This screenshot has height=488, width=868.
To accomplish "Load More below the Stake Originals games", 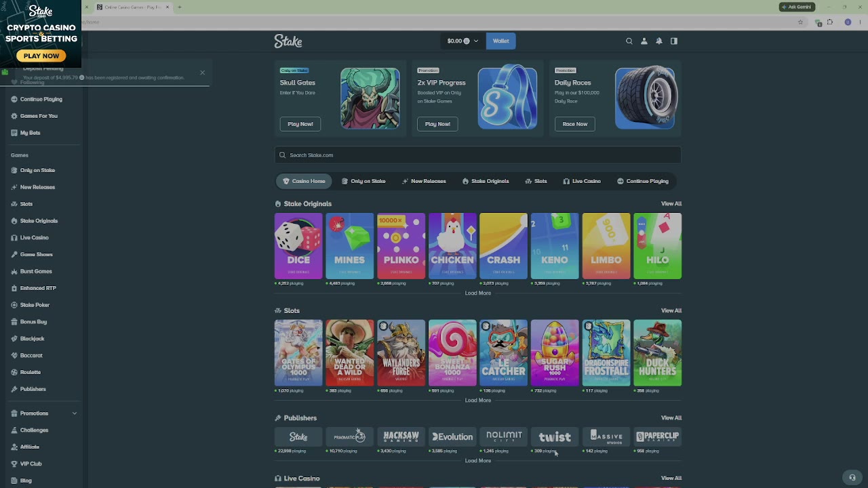I will tap(478, 293).
